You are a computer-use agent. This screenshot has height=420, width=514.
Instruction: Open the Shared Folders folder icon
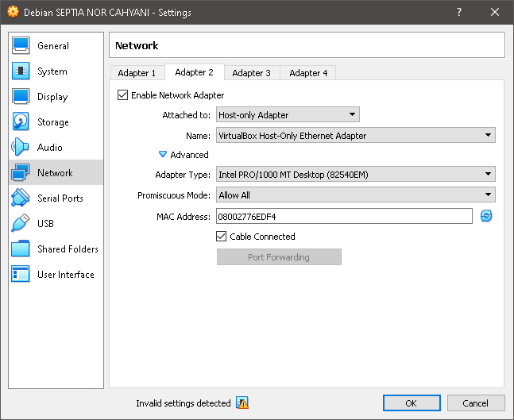[21, 249]
